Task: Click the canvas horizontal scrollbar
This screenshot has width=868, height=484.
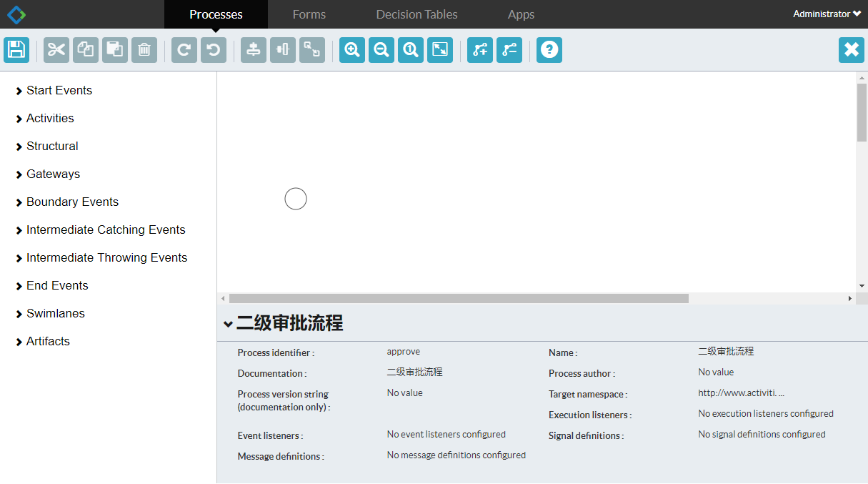Action: click(459, 298)
